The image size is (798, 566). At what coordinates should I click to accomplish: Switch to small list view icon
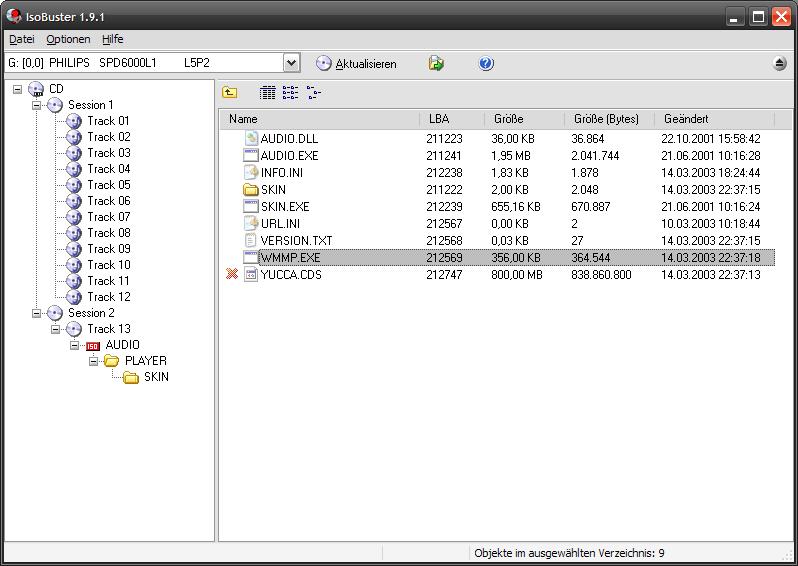point(291,93)
